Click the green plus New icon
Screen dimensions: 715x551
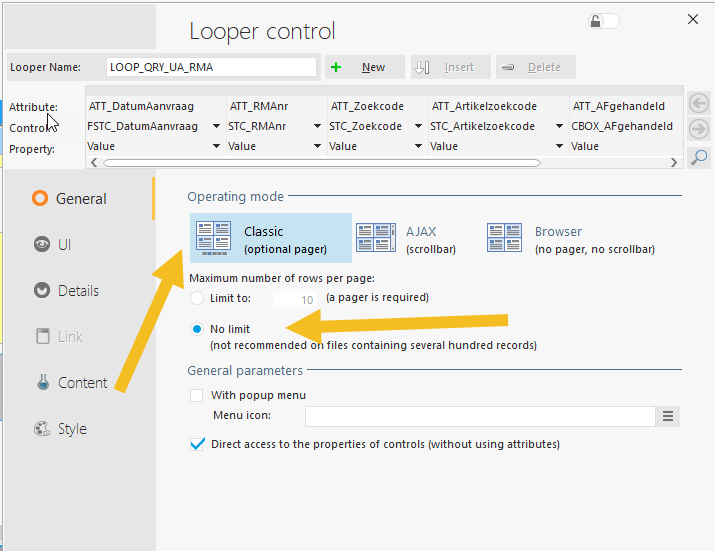[336, 68]
